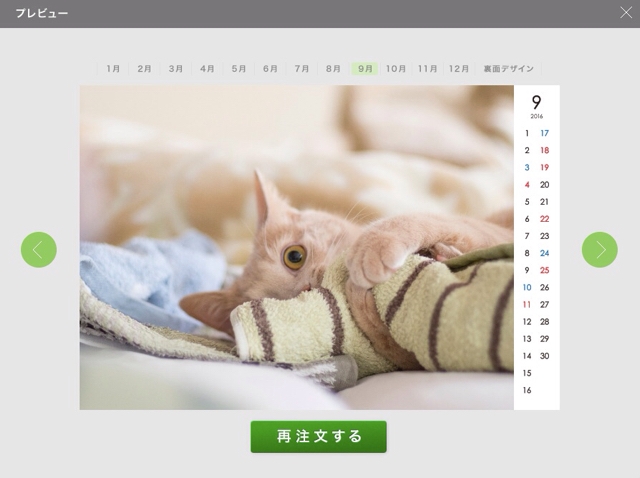Open the 11月 tab
Screen dimensions: 640x478
click(x=427, y=69)
